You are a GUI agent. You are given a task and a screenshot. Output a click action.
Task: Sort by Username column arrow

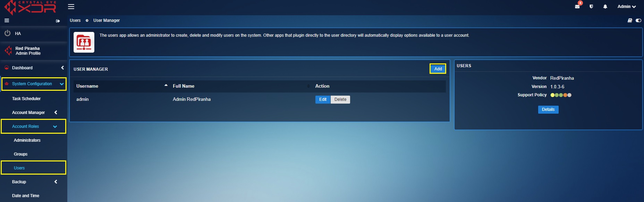[x=166, y=85]
